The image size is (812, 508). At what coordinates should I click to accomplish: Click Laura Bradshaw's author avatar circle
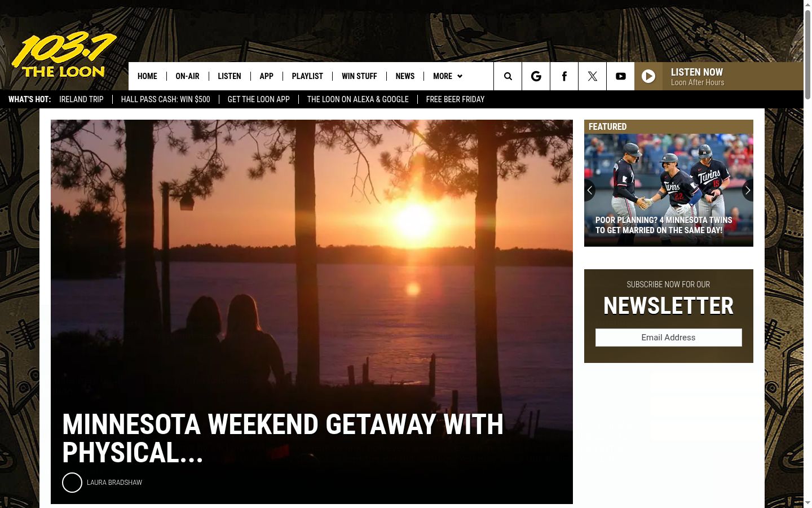(x=72, y=483)
